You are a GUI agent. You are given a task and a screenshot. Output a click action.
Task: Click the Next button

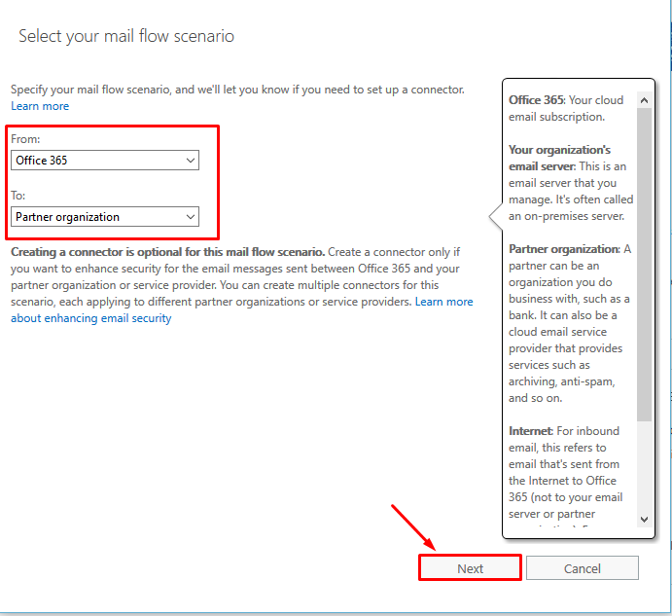pos(470,568)
